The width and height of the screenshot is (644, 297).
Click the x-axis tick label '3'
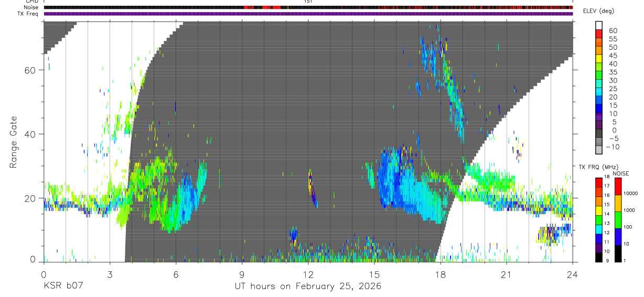coord(110,274)
